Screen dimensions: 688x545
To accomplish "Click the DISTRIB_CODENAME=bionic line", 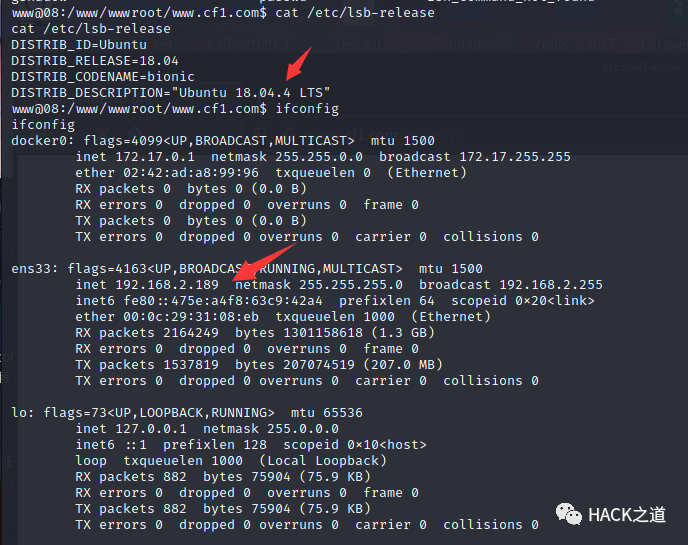I will [103, 77].
